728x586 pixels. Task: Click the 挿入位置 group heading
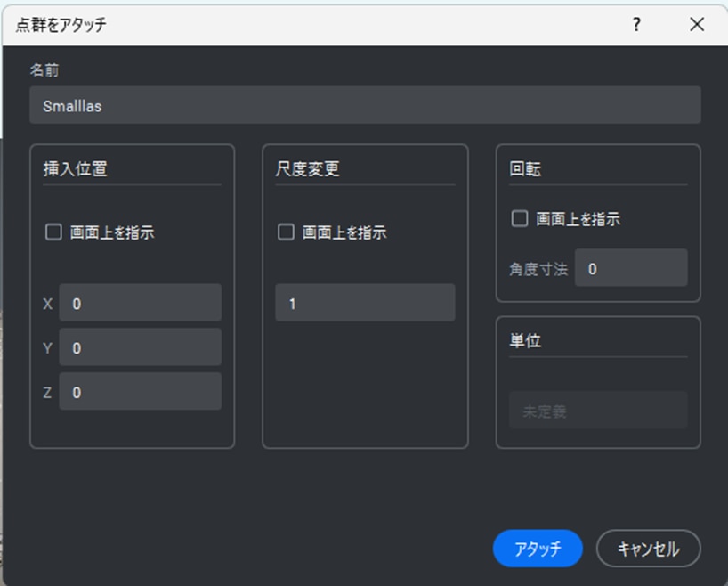coord(76,169)
